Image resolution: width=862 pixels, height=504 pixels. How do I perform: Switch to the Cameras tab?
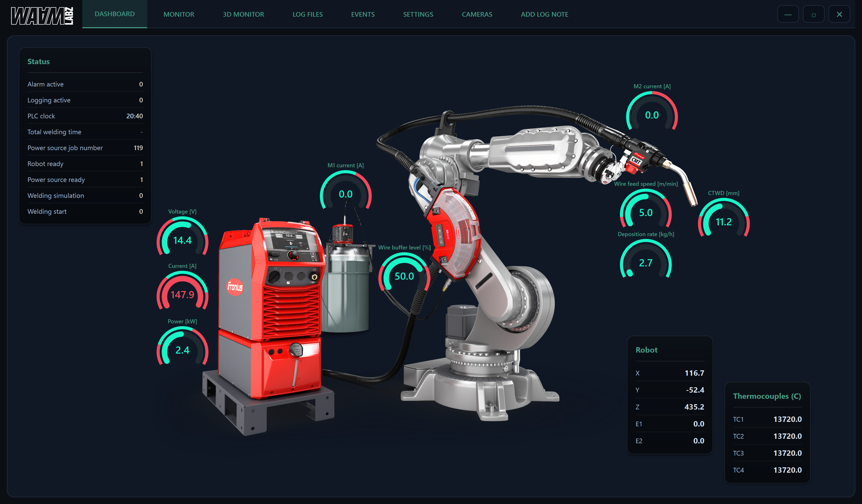point(477,14)
